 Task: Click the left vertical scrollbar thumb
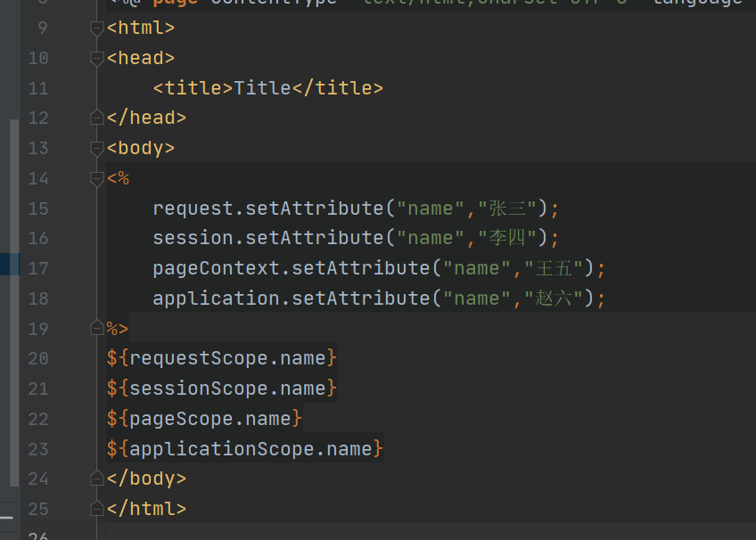click(x=14, y=303)
